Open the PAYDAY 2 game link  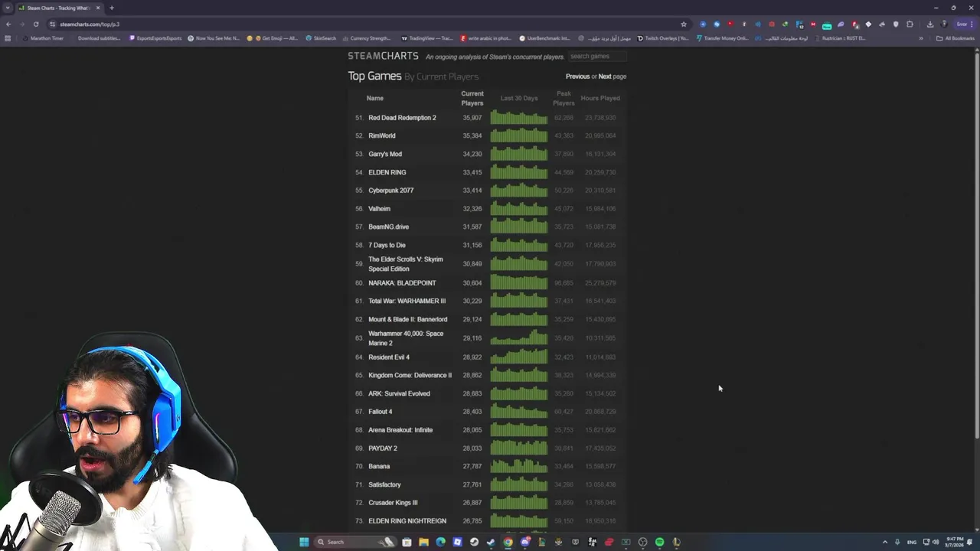(x=383, y=448)
